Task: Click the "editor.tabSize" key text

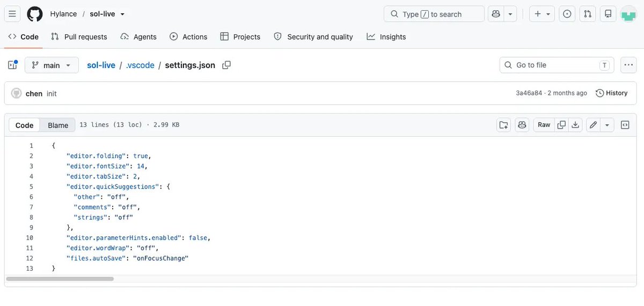Action: 96,176
